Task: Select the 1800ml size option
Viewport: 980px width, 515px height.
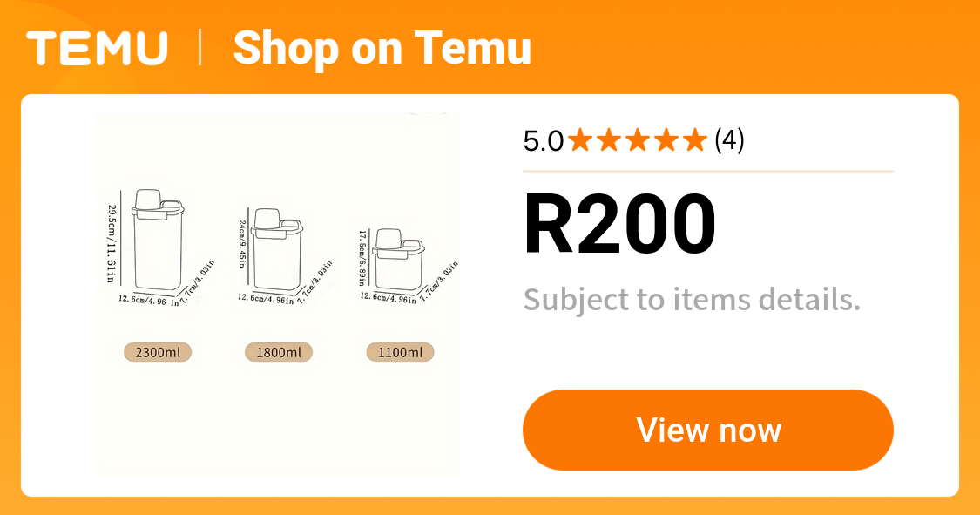Action: point(278,352)
